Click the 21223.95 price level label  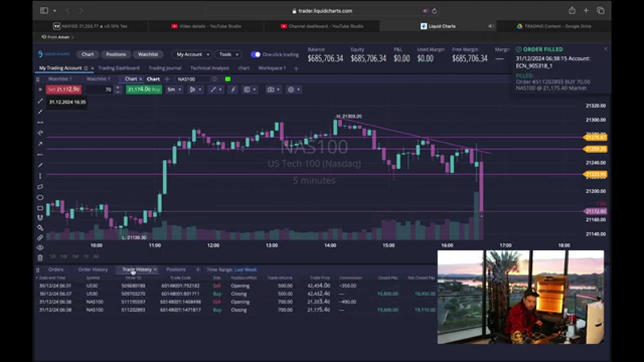pos(596,174)
